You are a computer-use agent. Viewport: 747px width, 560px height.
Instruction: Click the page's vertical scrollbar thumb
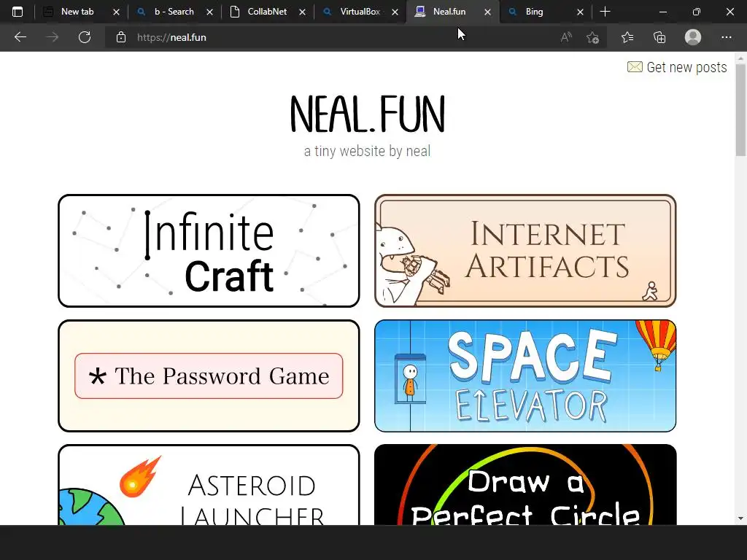tap(740, 109)
